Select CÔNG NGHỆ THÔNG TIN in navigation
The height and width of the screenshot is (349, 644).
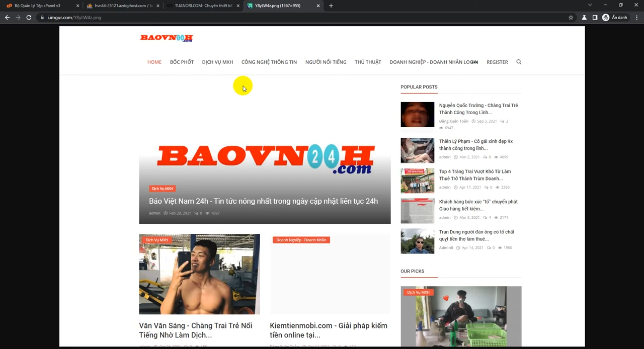point(269,62)
